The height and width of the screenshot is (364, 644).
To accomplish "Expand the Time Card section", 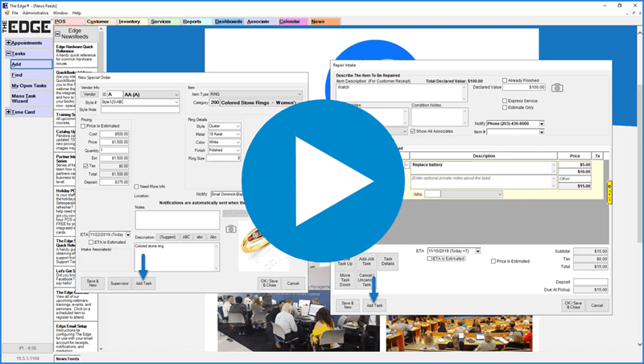I will coord(8,112).
